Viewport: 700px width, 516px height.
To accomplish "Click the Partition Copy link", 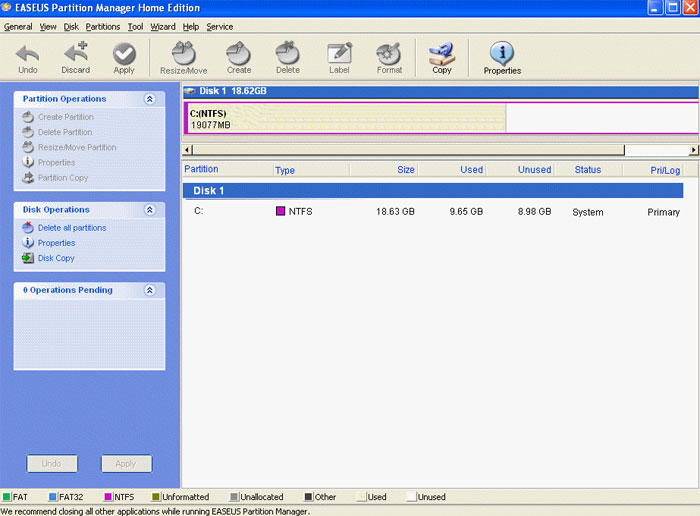I will coord(63,178).
